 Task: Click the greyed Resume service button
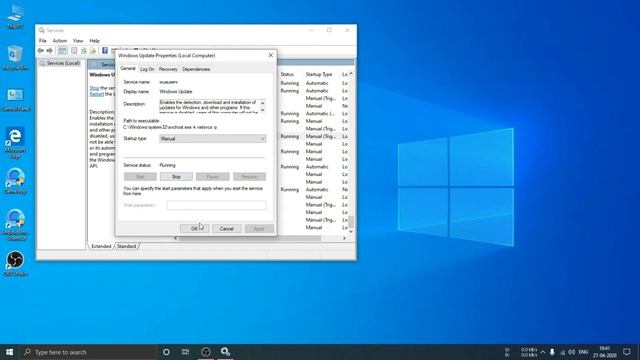point(249,177)
